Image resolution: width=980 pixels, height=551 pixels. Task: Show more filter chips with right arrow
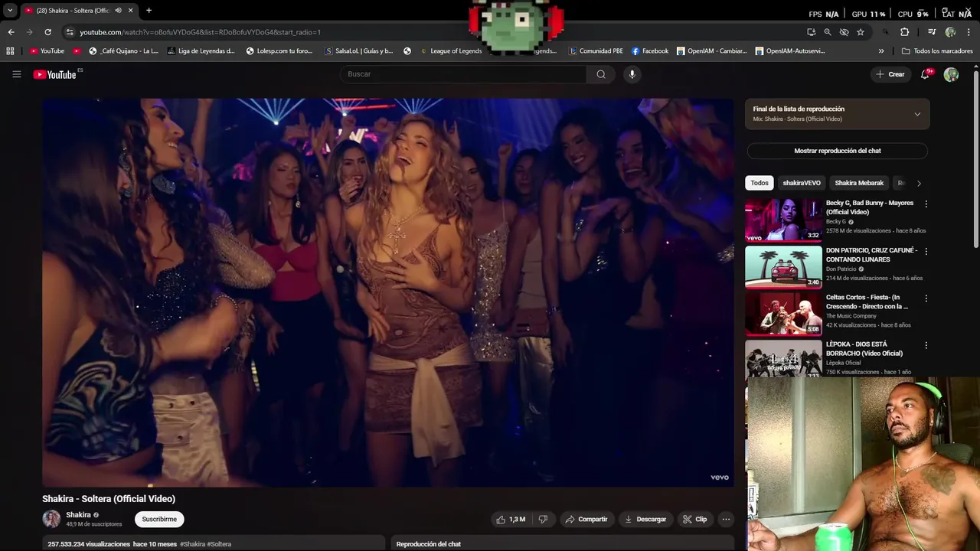click(x=919, y=183)
